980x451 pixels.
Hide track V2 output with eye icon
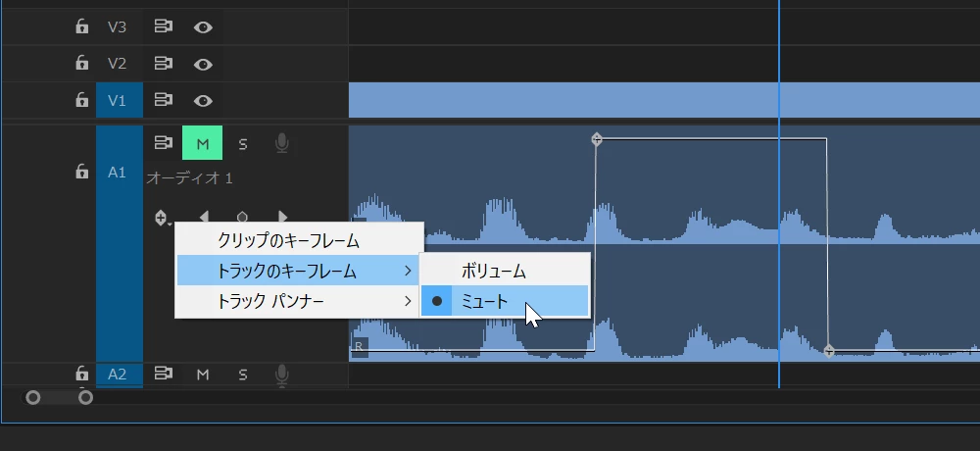203,64
